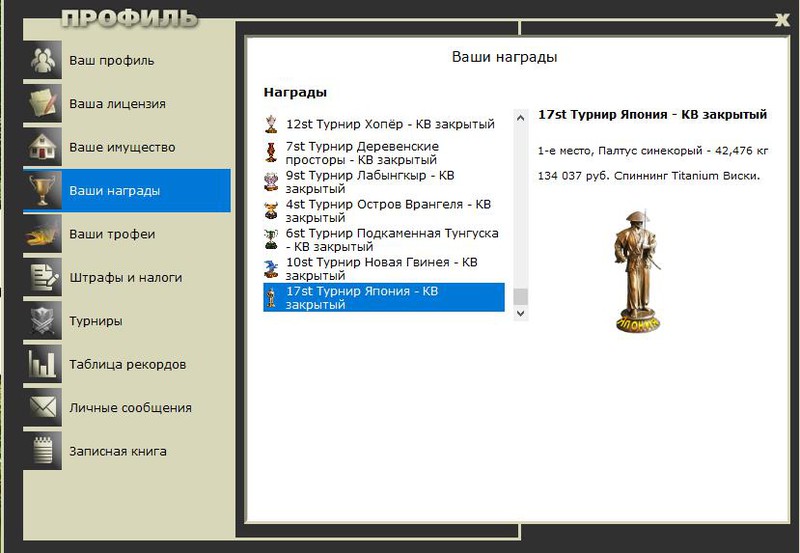Open the Ваша лицензия section
This screenshot has width=800, height=553.
(x=127, y=103)
